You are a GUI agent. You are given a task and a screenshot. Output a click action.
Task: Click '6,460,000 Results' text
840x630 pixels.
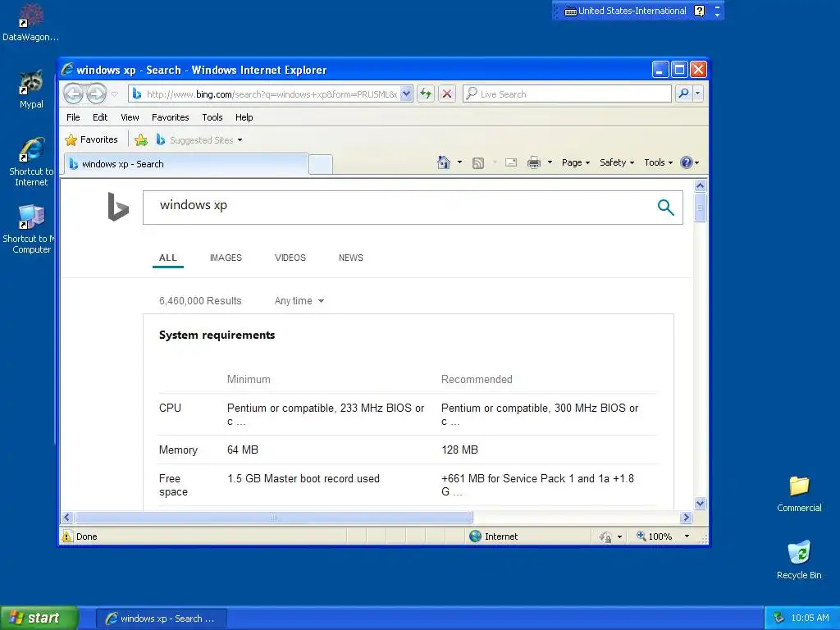[x=200, y=301]
